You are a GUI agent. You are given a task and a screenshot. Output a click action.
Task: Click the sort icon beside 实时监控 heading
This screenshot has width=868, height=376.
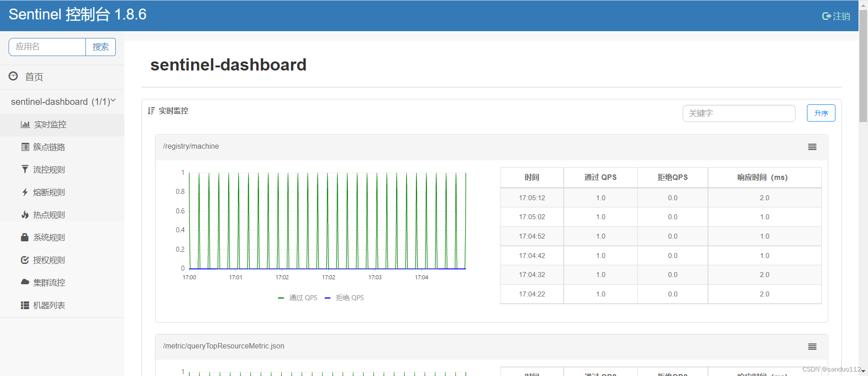[151, 111]
